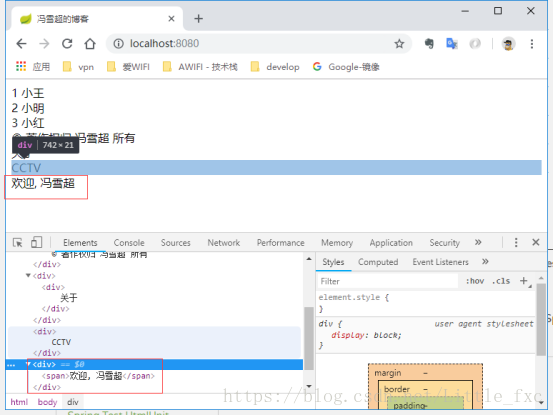Screen dimensions: 554x416
Task: Toggle the .cls class editor
Action: (501, 281)
